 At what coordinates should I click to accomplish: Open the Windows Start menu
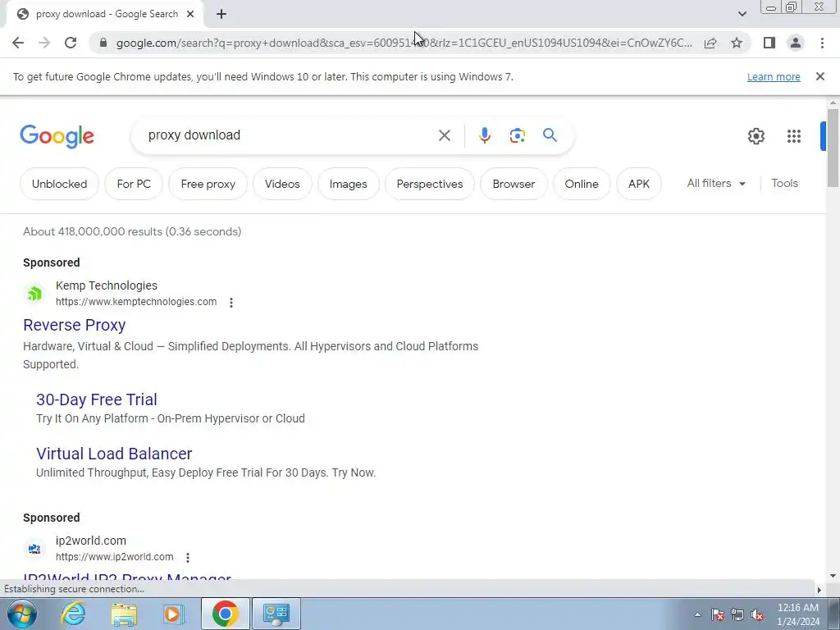click(22, 614)
